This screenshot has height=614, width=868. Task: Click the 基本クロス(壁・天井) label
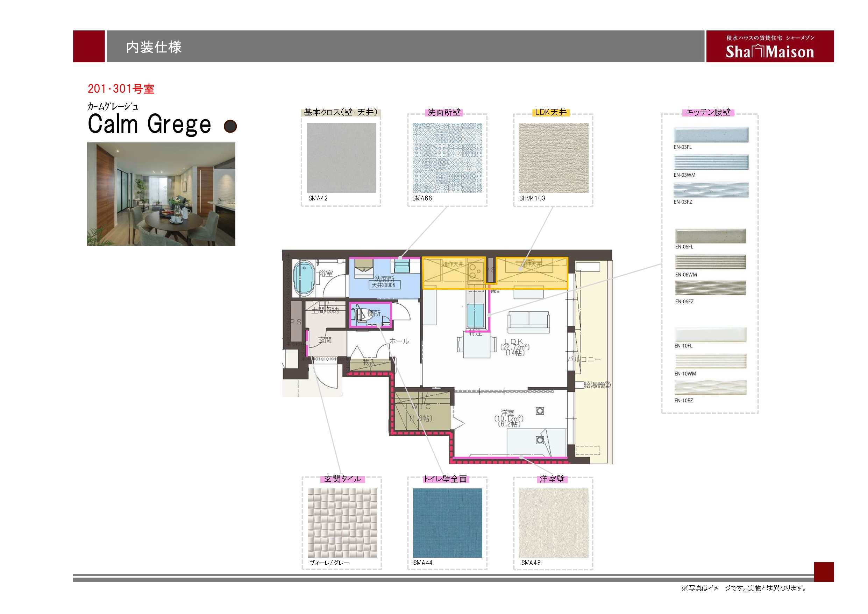pos(341,112)
